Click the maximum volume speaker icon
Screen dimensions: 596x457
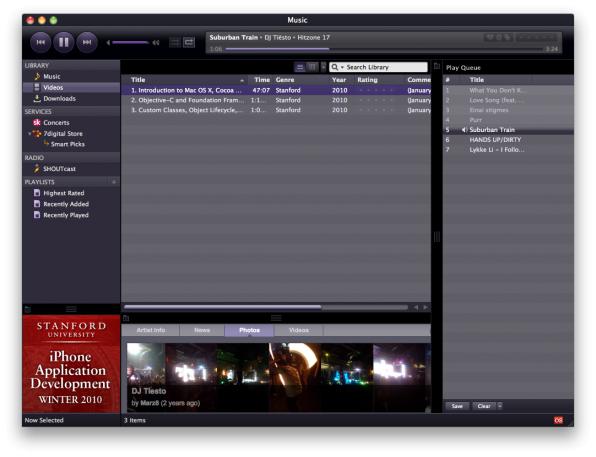point(156,43)
